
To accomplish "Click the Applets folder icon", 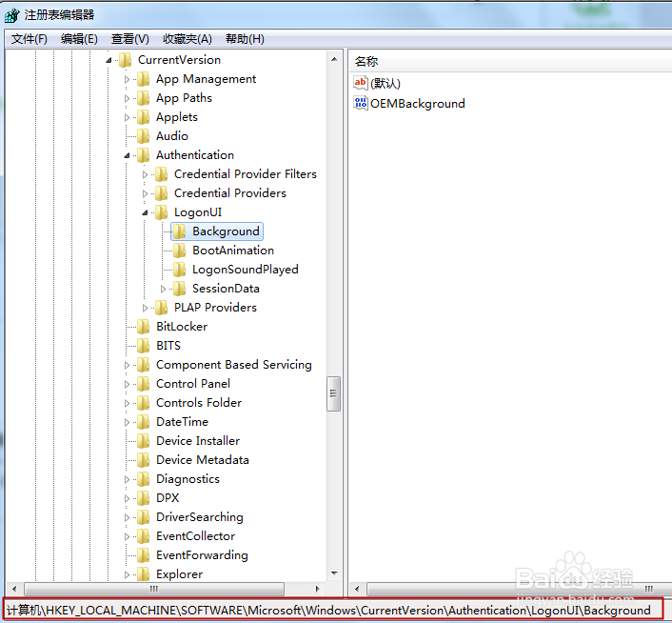I will (x=143, y=117).
